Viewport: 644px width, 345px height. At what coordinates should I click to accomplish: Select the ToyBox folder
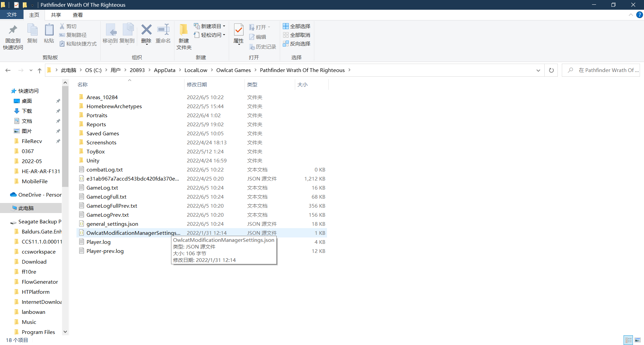[96, 151]
